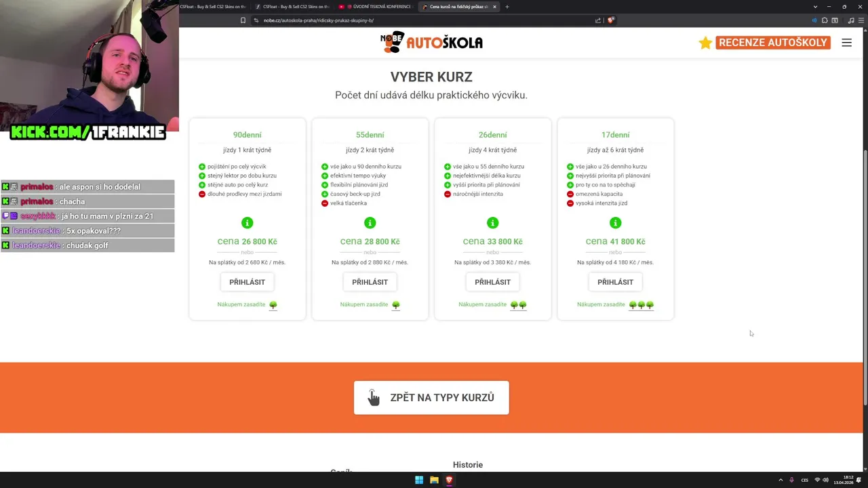Expand hidden system tray icons chevron
Image resolution: width=868 pixels, height=488 pixels.
pos(781,480)
